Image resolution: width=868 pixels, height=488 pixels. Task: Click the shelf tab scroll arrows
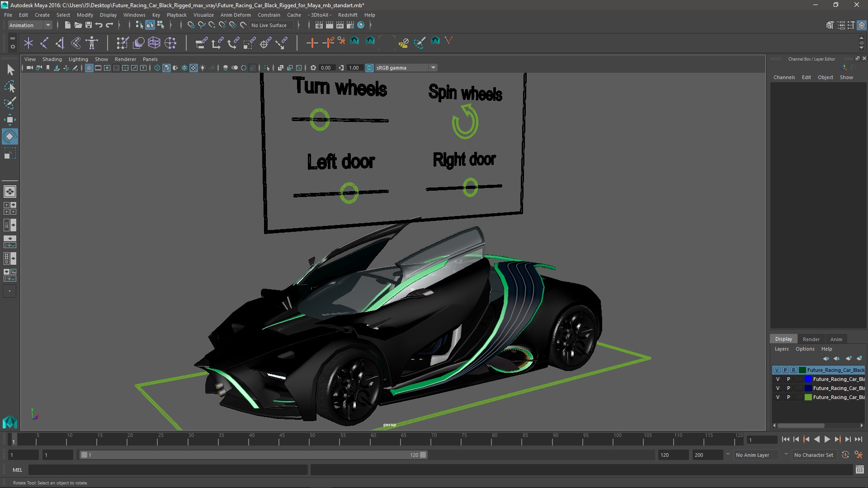861,43
